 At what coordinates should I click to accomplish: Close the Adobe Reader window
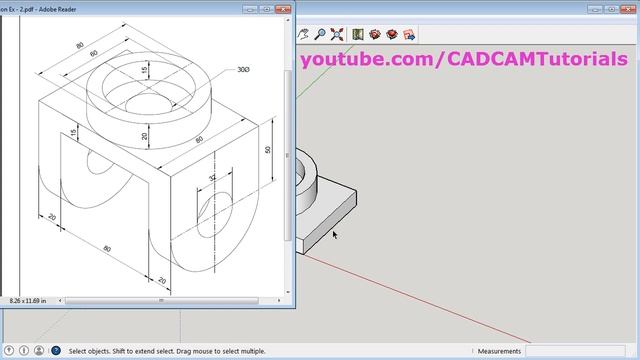(x=283, y=9)
